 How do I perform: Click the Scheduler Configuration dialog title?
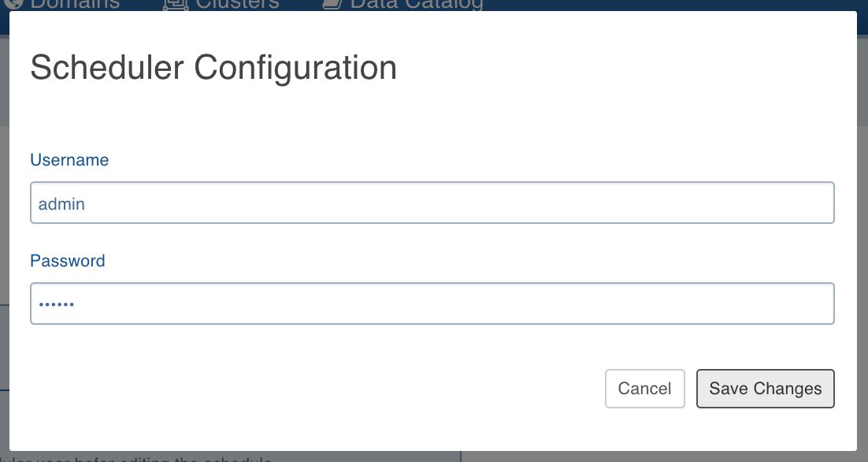[x=213, y=68]
